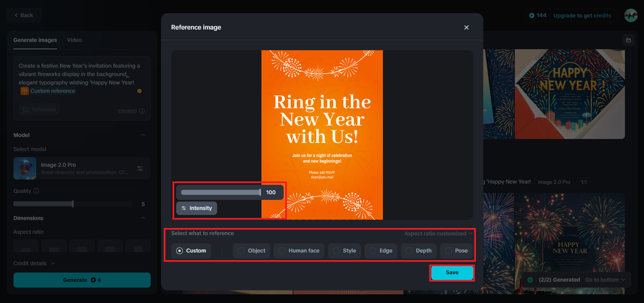
Task: Close the Reference image dialog
Action: point(466,28)
